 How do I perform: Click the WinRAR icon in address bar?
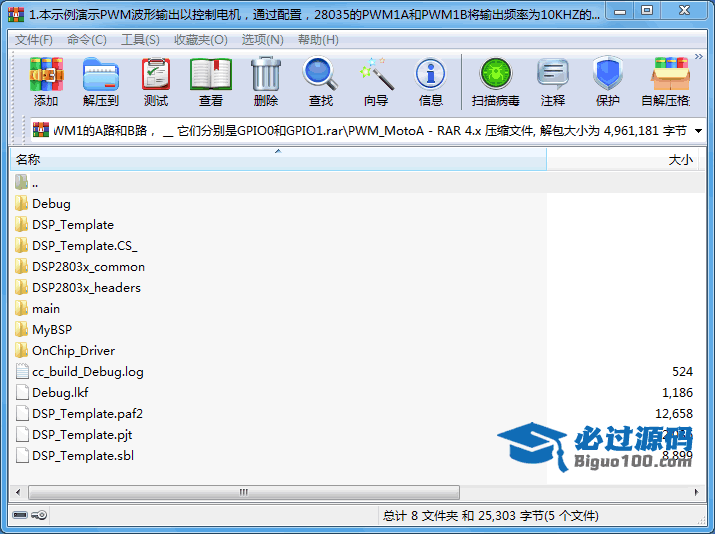(x=41, y=130)
